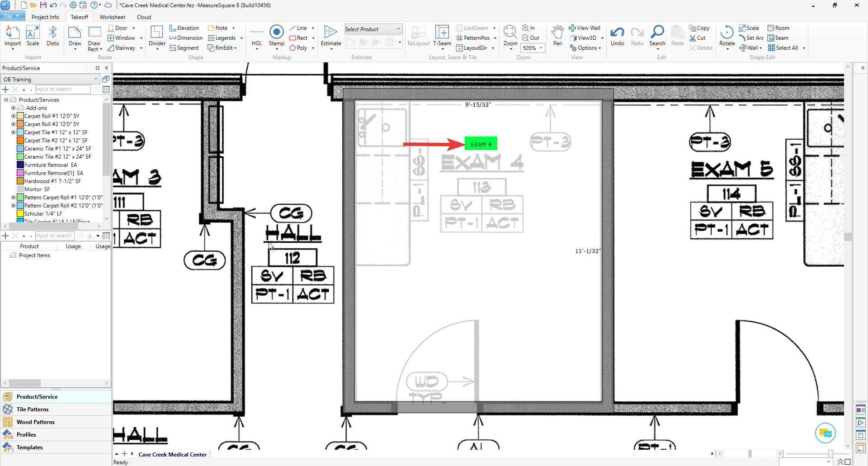
Task: Pick the Dimension tool
Action: [x=186, y=38]
